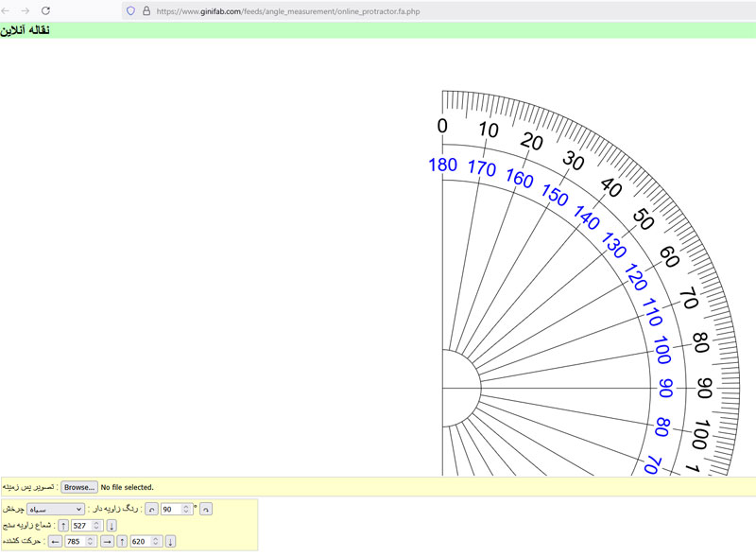Screen dimensions: 756x557
Task: Open the tracking protection shield icon
Action: pos(131,11)
